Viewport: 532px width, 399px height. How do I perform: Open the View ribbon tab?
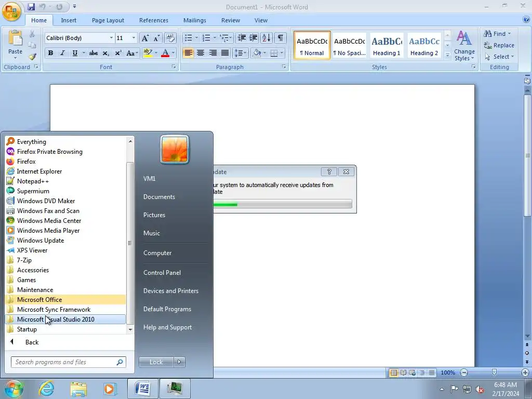click(261, 20)
